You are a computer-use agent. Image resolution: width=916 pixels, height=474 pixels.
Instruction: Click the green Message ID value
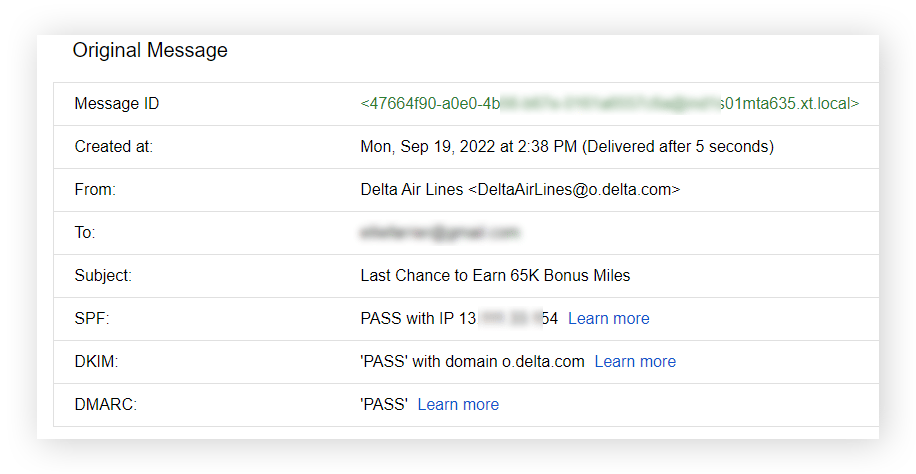point(610,104)
